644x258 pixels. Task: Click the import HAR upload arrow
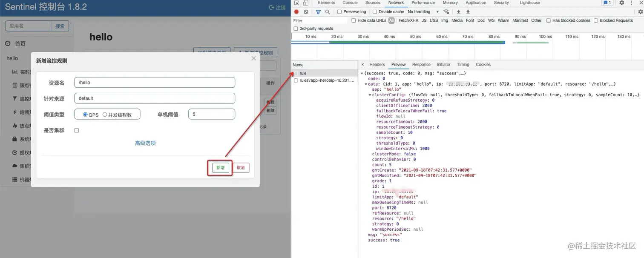(x=459, y=12)
